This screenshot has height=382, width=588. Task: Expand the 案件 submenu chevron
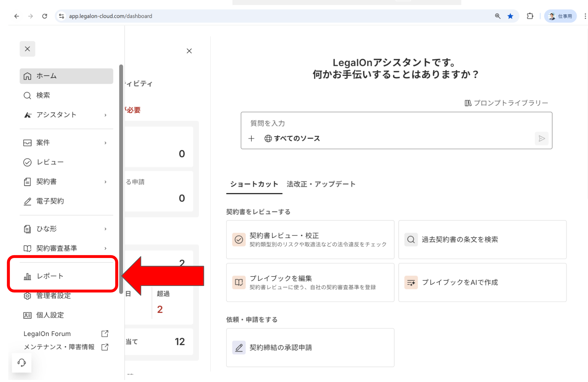[x=106, y=143]
